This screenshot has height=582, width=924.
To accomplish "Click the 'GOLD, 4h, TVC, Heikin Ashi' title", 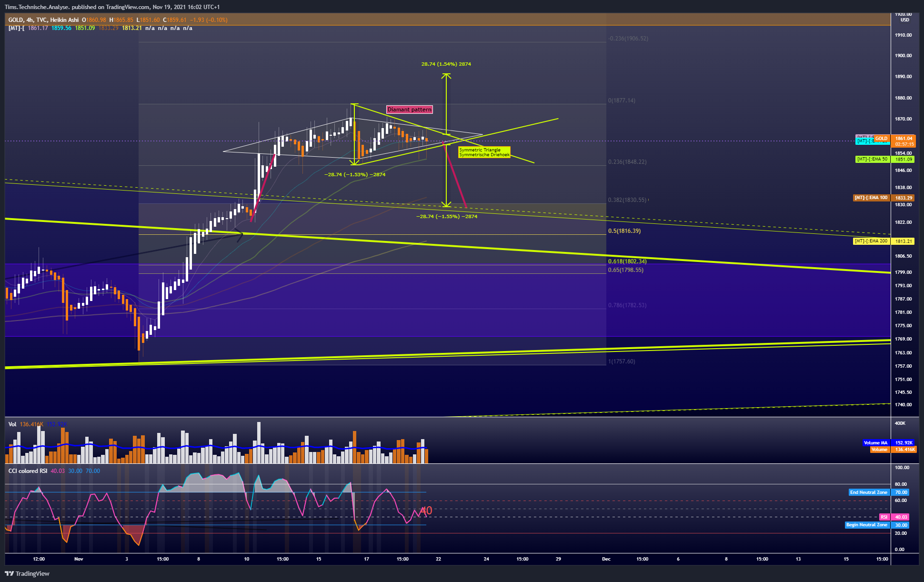I will tap(43, 20).
